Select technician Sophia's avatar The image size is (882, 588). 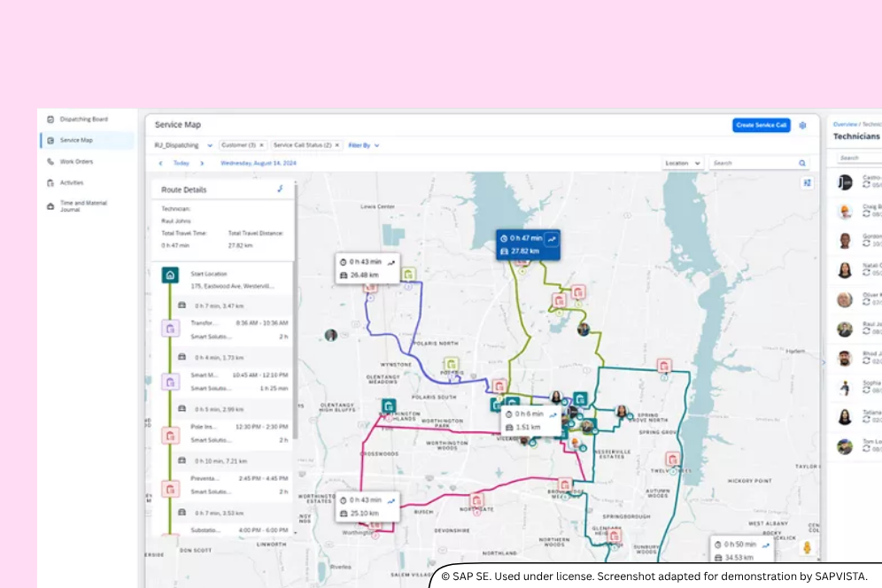click(845, 388)
